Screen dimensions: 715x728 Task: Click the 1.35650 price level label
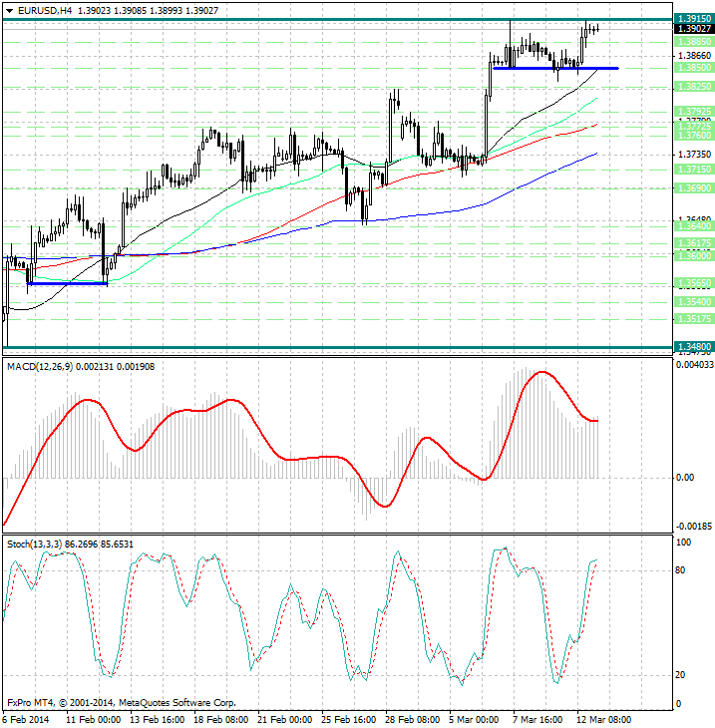[x=693, y=283]
